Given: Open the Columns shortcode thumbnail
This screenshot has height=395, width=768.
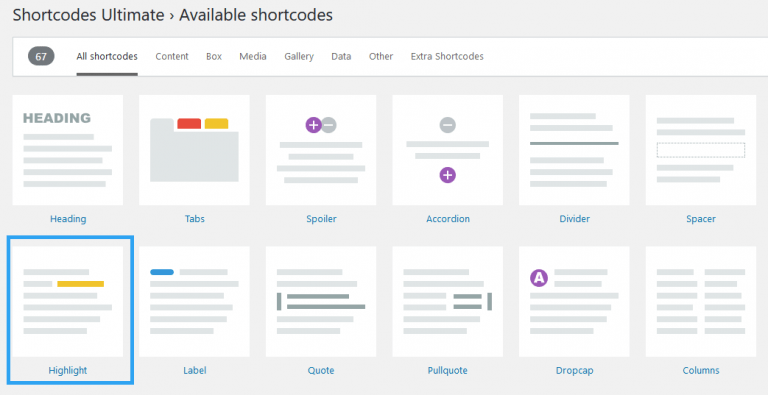Looking at the screenshot, I should pos(701,301).
